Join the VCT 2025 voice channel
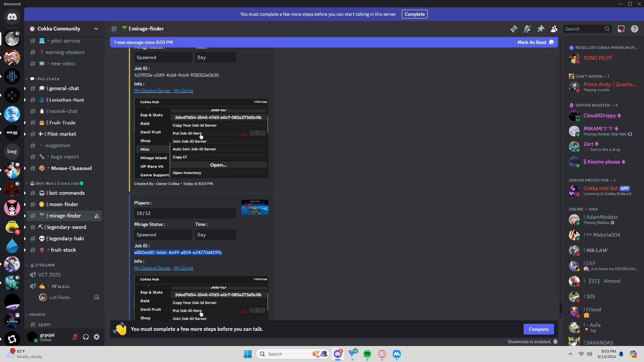Image resolution: width=644 pixels, height=362 pixels. (64, 275)
